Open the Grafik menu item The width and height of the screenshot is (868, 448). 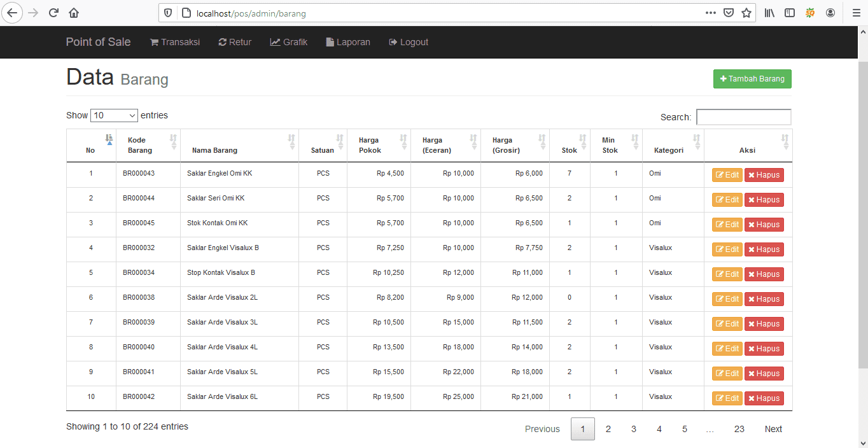click(x=289, y=42)
